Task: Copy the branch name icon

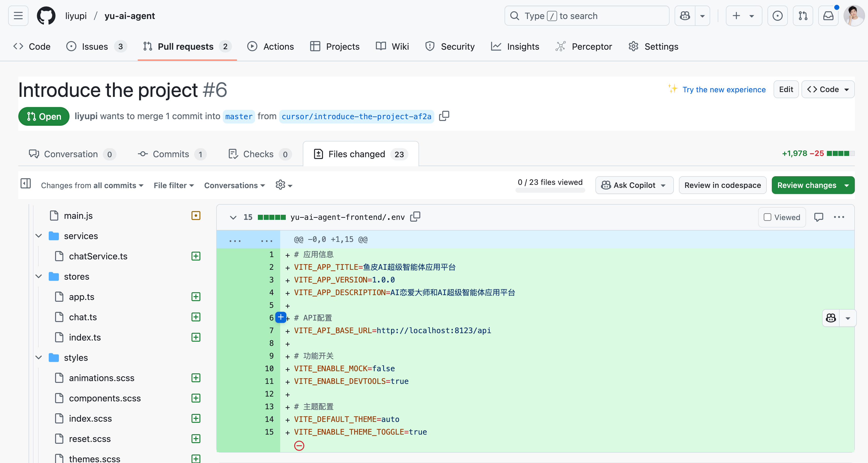Action: click(x=444, y=116)
